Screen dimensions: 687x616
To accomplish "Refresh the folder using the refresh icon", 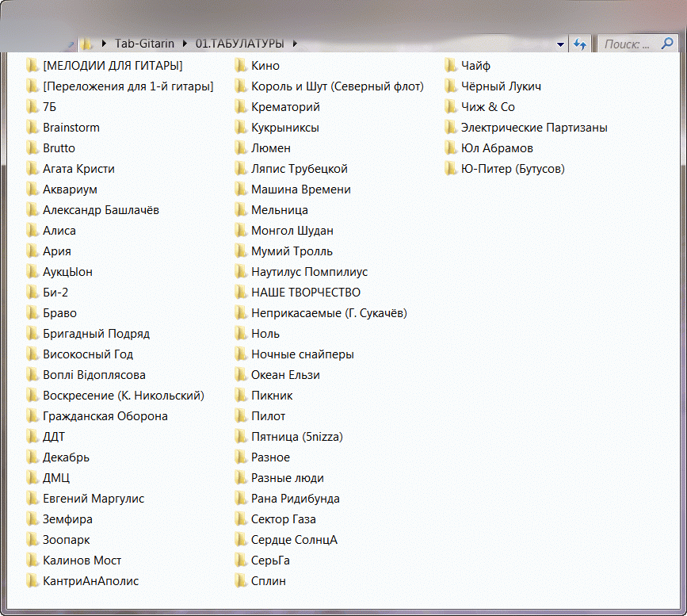I will point(580,44).
